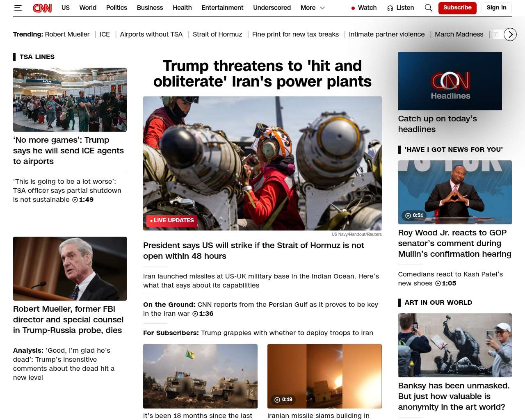Visit the Underscored section
The image size is (525, 420).
pos(272,8)
